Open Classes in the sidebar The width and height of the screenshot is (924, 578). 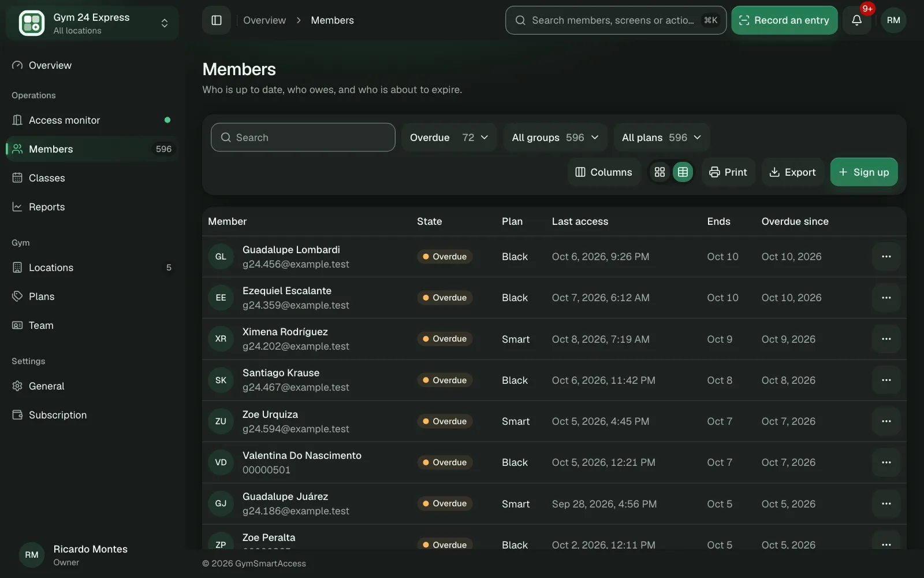click(92, 178)
